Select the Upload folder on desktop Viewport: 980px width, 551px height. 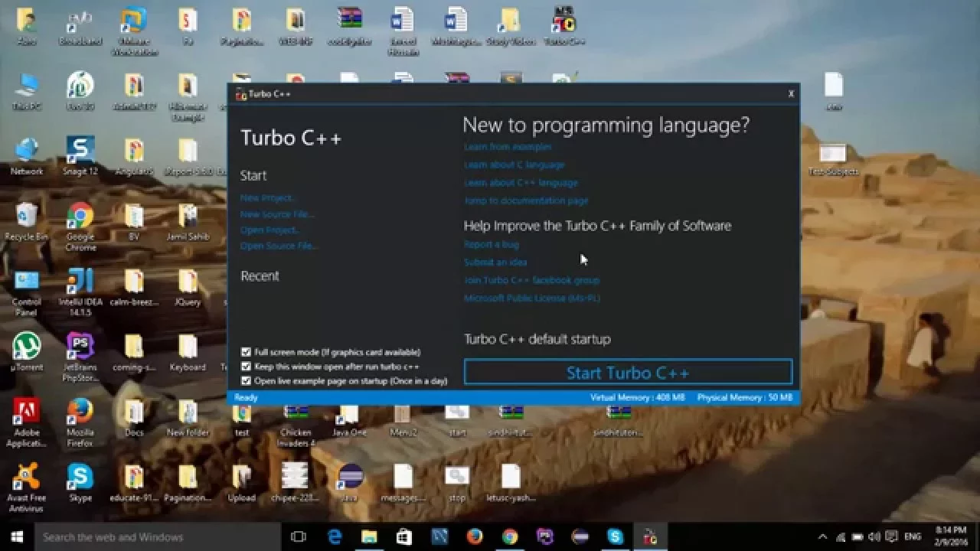point(241,482)
